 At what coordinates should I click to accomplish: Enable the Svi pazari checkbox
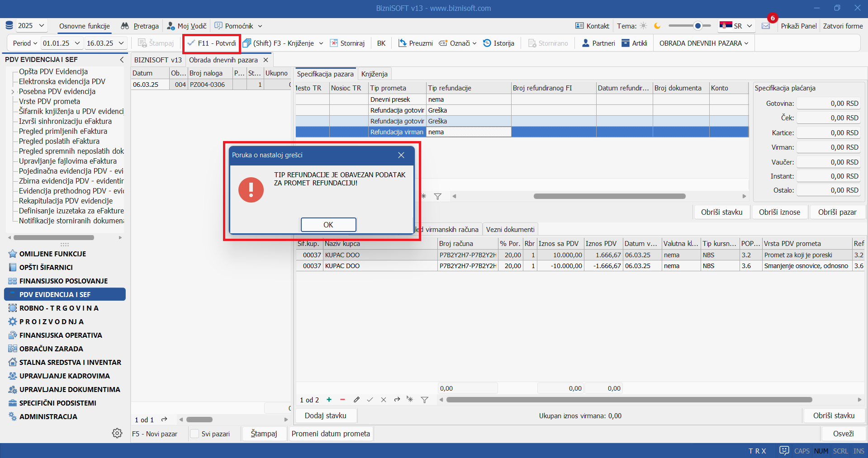[195, 434]
